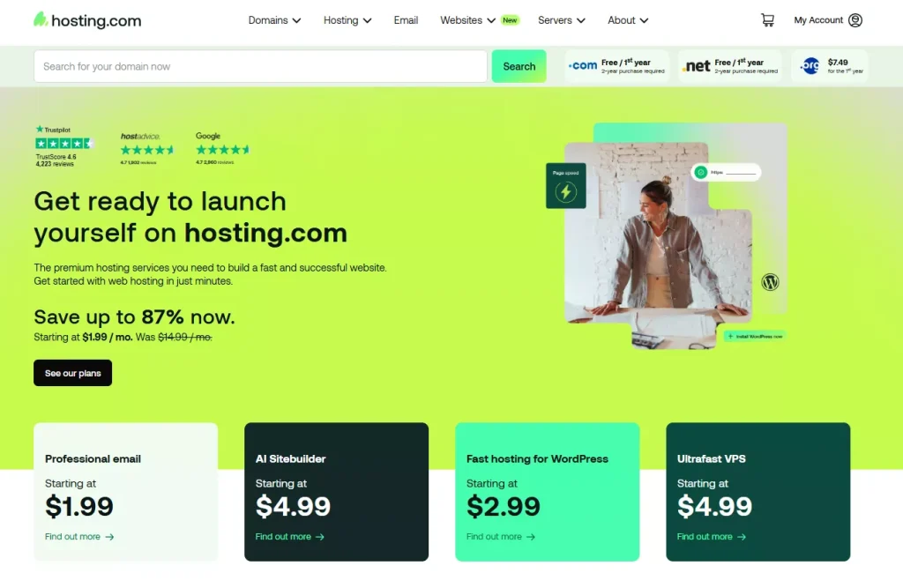Expand the Servers dropdown menu
903x588 pixels.
(x=562, y=20)
